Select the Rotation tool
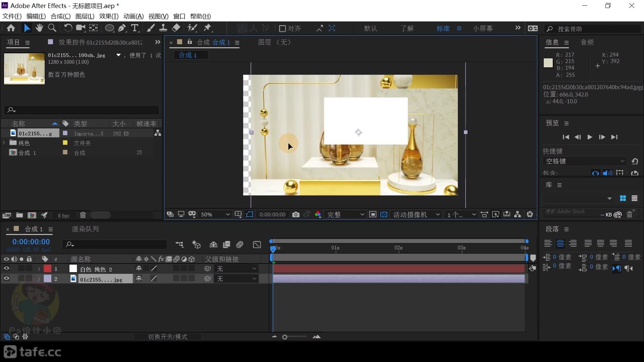644x362 pixels. point(68,28)
